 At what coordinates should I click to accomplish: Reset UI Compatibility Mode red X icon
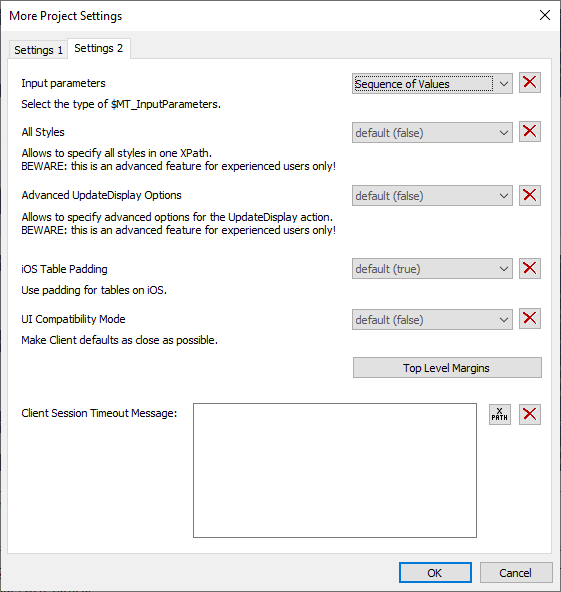point(530,319)
